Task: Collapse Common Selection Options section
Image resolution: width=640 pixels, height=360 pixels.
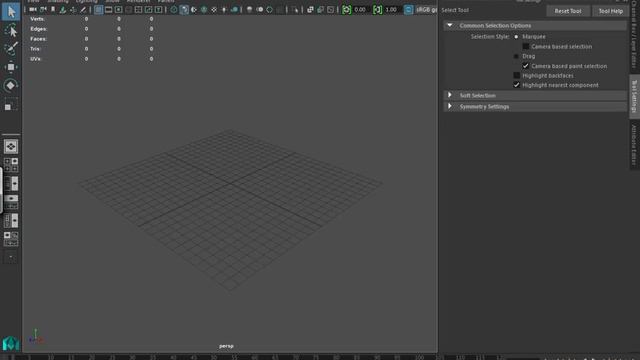Action: 450,25
